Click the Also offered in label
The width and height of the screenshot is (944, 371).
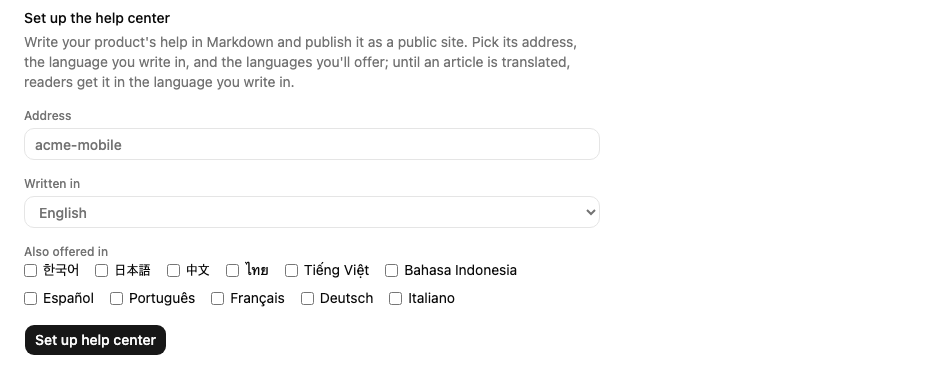coord(66,252)
